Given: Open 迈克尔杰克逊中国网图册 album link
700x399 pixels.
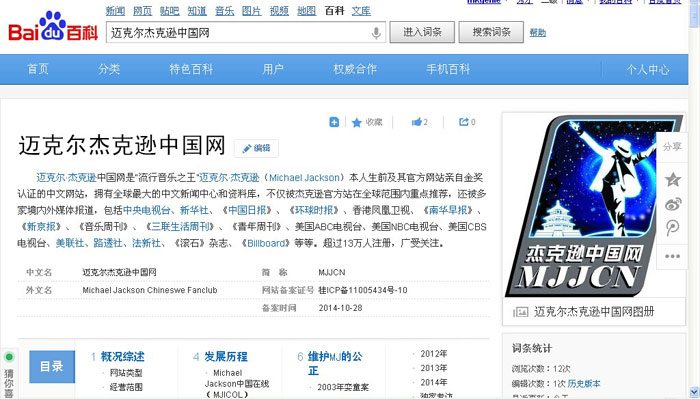Looking at the screenshot, I should click(x=594, y=312).
